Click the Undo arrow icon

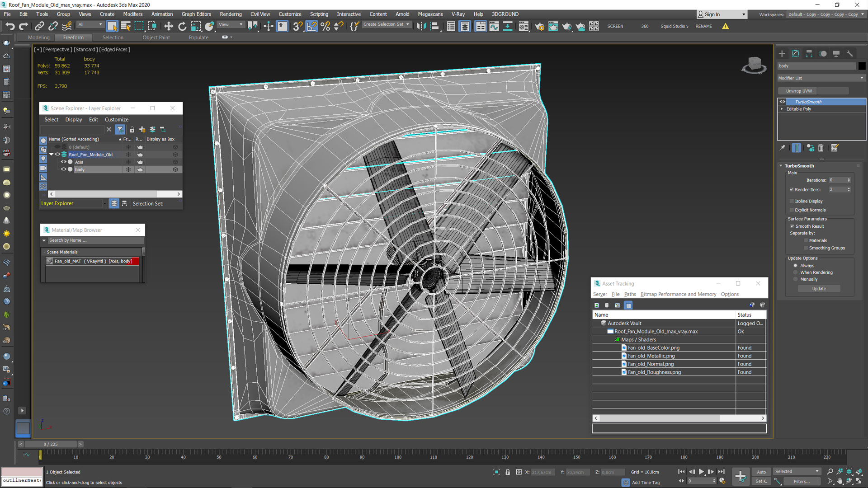(10, 26)
